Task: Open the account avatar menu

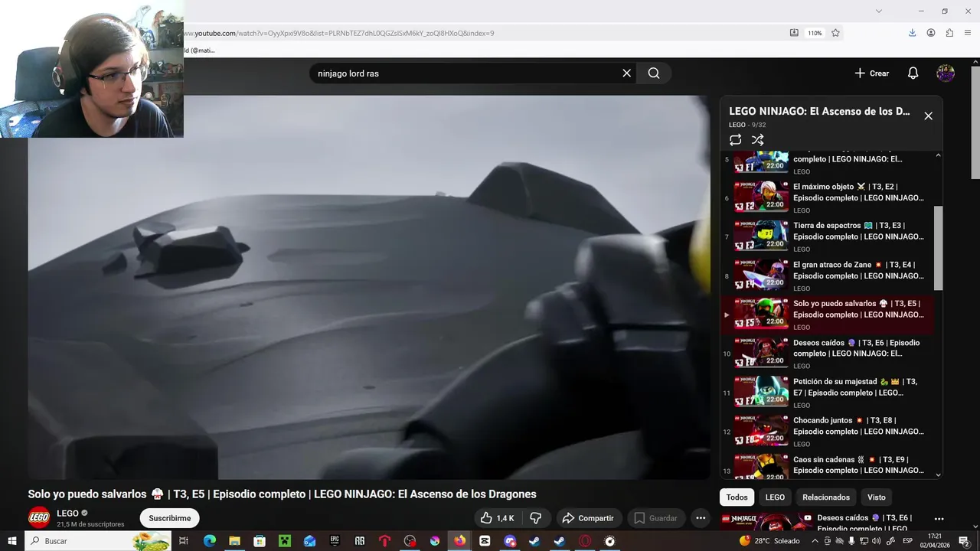Action: pyautogui.click(x=946, y=73)
